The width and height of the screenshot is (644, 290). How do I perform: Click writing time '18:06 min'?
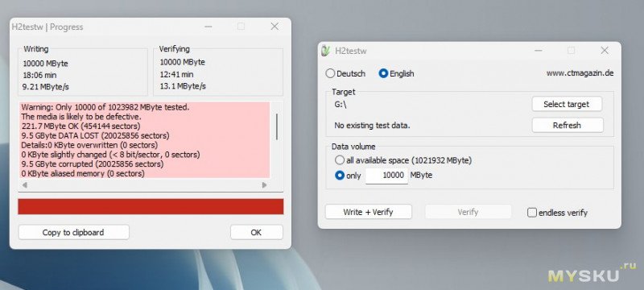point(39,76)
